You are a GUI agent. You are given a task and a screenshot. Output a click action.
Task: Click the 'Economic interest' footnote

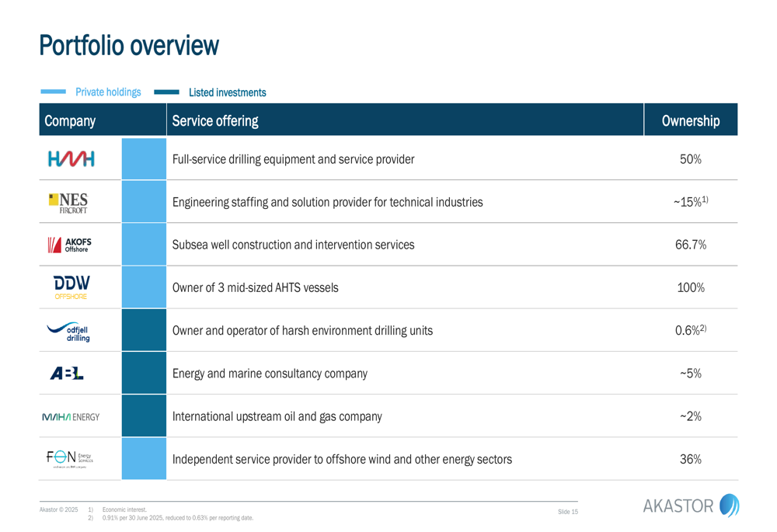(x=124, y=509)
